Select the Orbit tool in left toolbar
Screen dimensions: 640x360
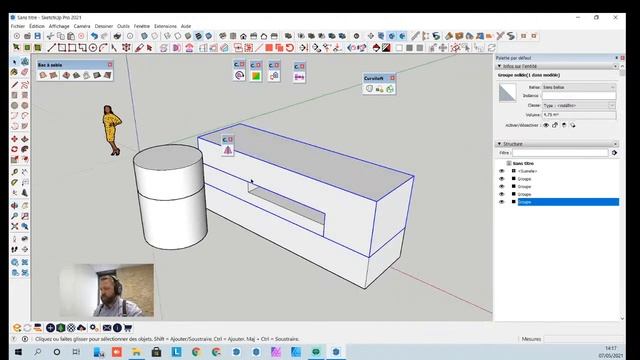[x=15, y=205]
